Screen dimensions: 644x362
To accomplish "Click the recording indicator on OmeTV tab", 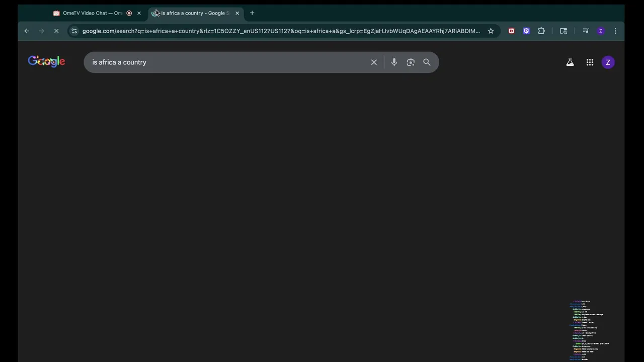I will tap(129, 13).
